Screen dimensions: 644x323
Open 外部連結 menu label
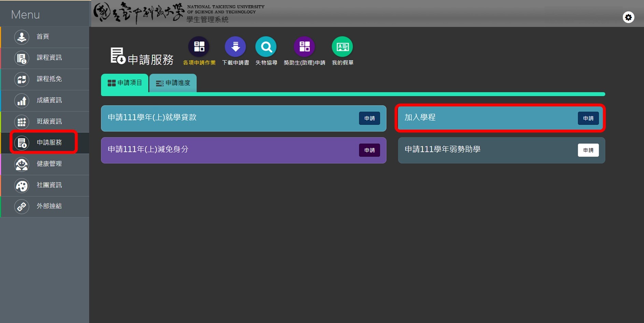49,206
